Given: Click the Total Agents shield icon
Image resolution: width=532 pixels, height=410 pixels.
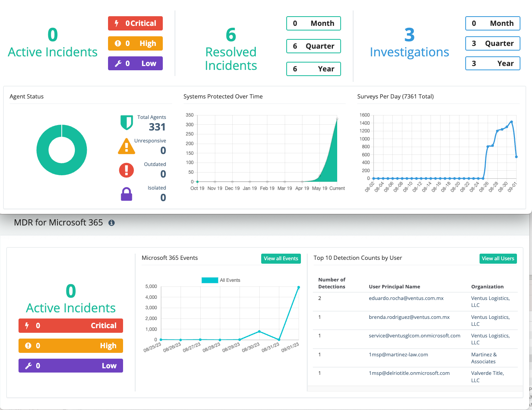Looking at the screenshot, I should pyautogui.click(x=127, y=122).
